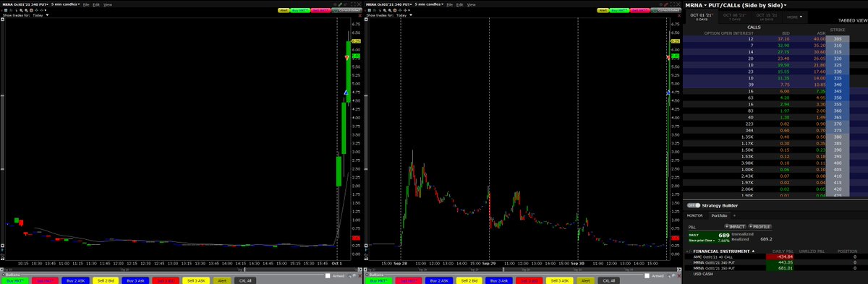This screenshot has width=868, height=284.
Task: Select MONITOR tab in lower panel
Action: pyautogui.click(x=694, y=215)
